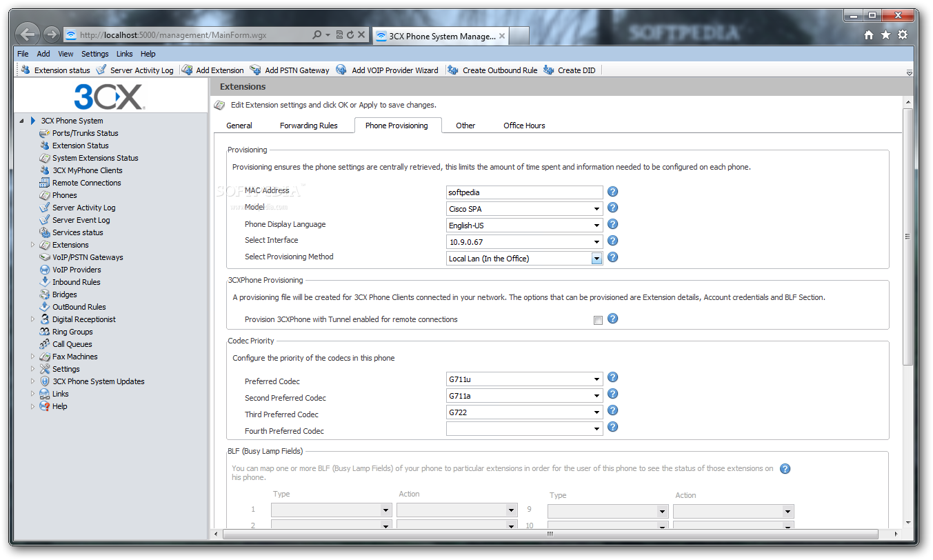
Task: Select the 3CX Phone System Manage browser tab
Action: click(x=441, y=36)
